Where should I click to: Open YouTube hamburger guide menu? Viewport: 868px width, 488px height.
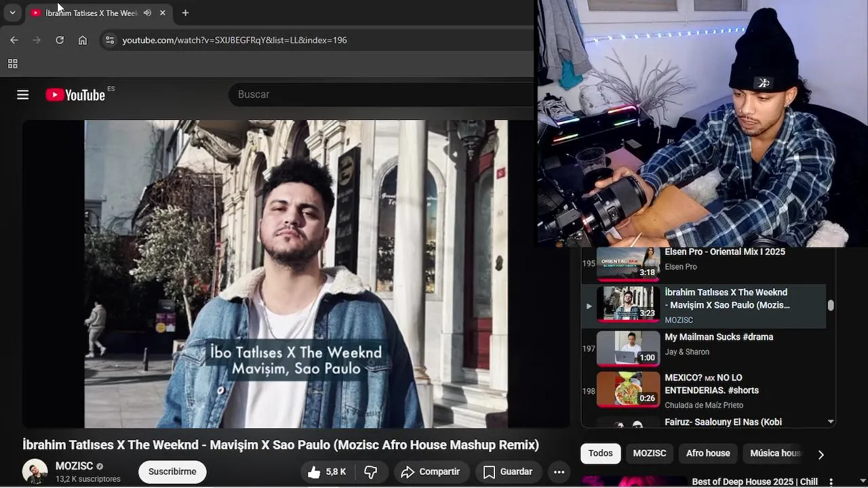(x=23, y=95)
